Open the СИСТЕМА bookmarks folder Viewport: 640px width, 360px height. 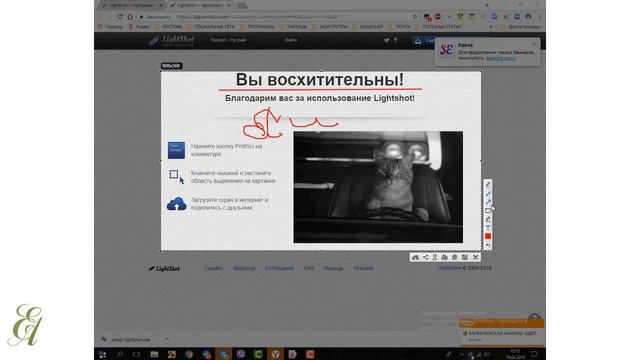tap(169, 27)
